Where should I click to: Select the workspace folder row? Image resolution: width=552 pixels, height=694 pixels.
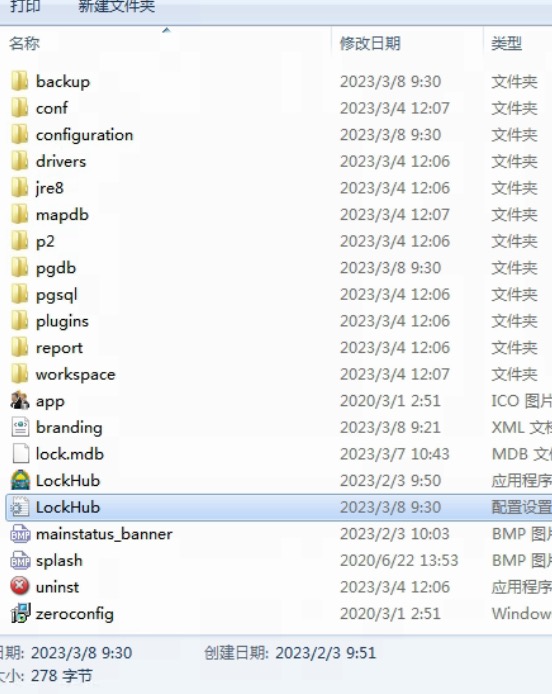pyautogui.click(x=279, y=374)
